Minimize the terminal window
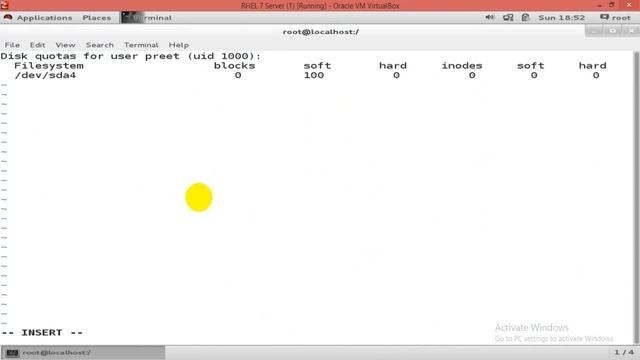This screenshot has width=640, height=360. pos(594,31)
